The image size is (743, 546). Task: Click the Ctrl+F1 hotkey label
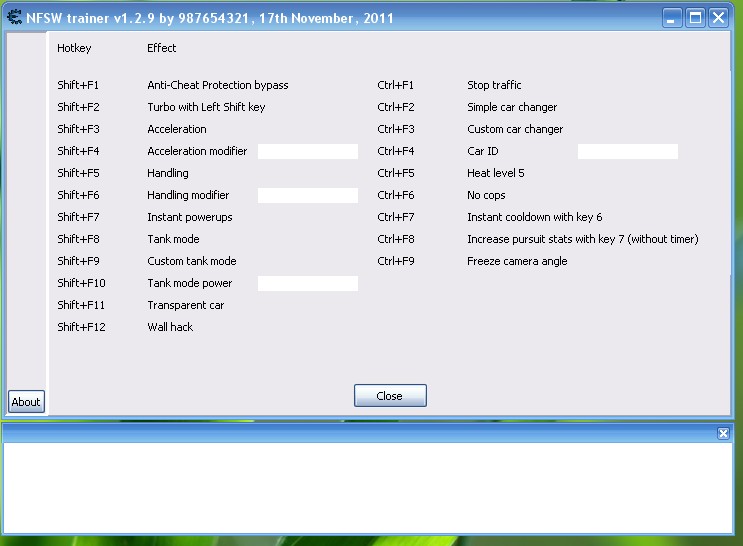(x=396, y=85)
